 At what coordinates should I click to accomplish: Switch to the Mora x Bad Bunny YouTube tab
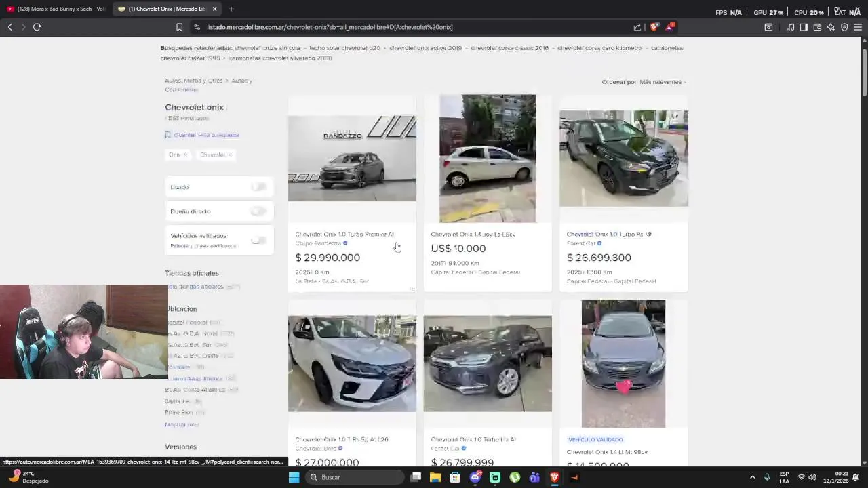[57, 9]
